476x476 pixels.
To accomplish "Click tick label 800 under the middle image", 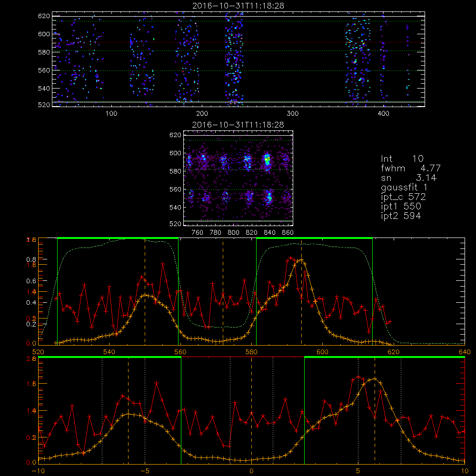I will tap(233, 233).
